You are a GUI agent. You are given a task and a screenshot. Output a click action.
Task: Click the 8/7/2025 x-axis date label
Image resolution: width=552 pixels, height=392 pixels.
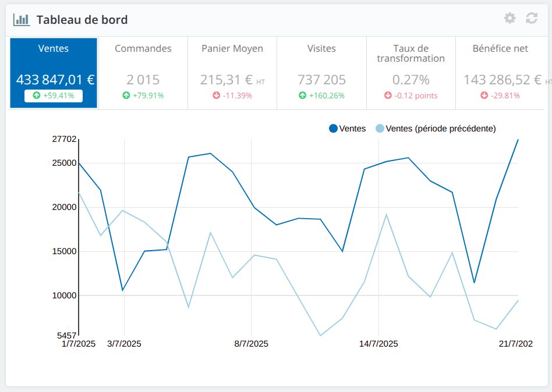[x=252, y=344]
